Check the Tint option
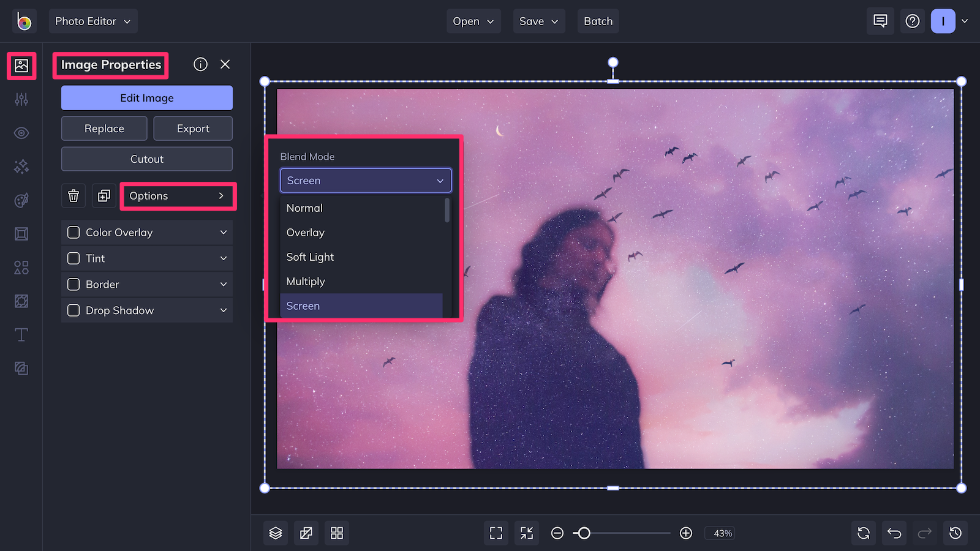The height and width of the screenshot is (551, 980). click(73, 258)
